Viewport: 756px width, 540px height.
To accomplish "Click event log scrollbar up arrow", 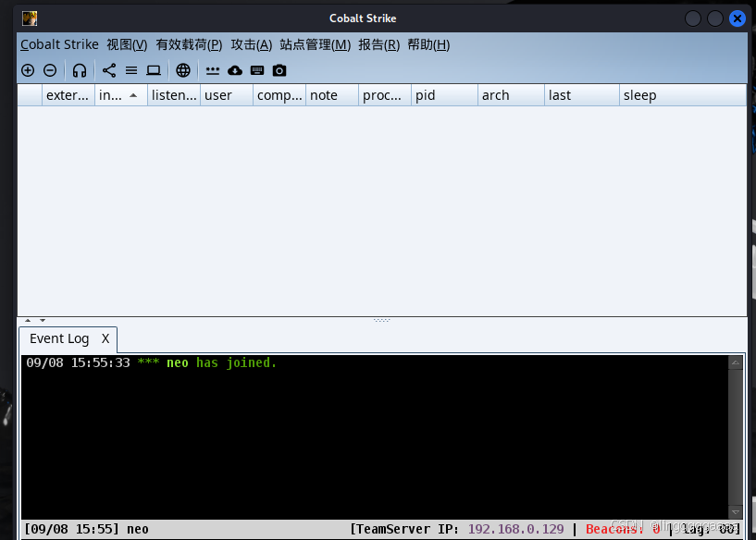I will [x=736, y=362].
